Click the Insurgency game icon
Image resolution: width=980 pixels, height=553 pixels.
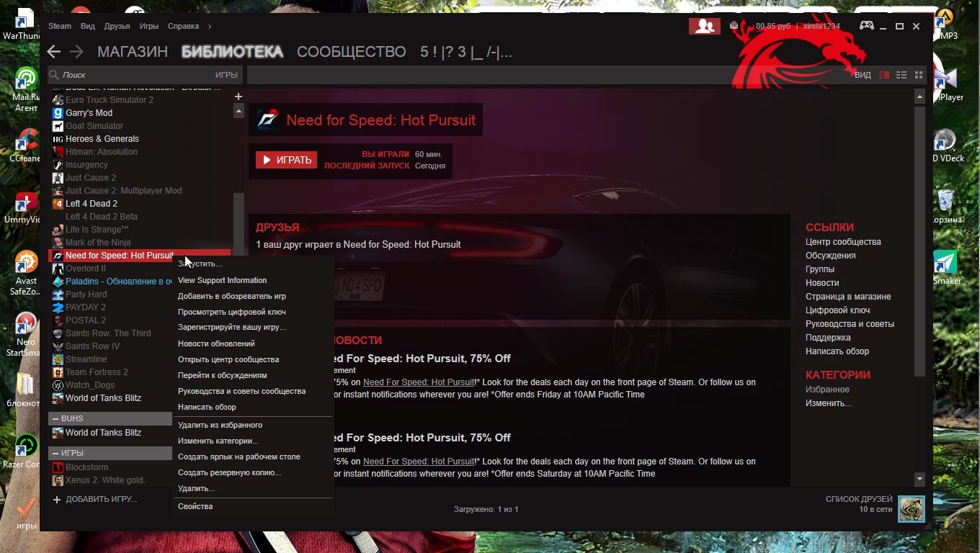pos(58,165)
